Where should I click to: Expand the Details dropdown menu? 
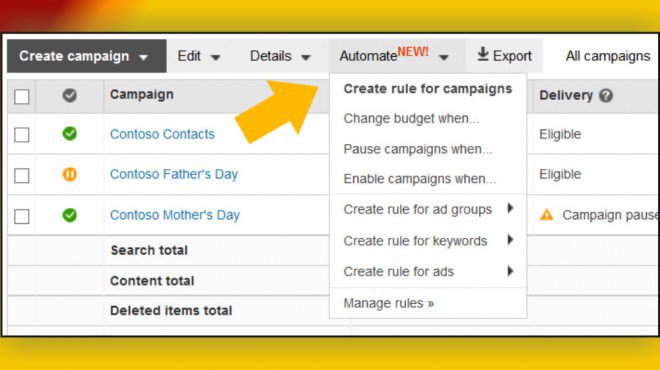point(280,56)
